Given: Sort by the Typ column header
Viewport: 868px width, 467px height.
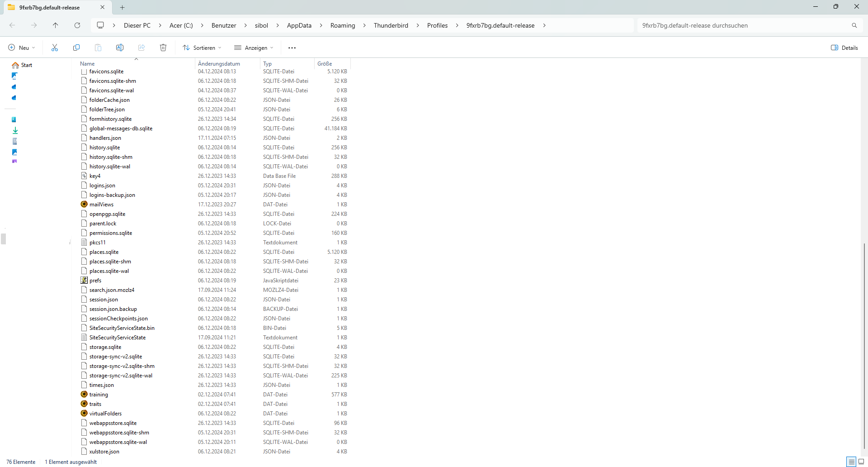Looking at the screenshot, I should (x=287, y=64).
